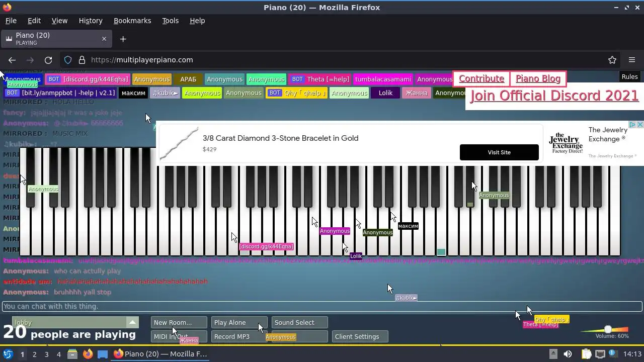Open the Diamond 3-Stone Bracelet ad title
This screenshot has height=362, width=644.
[x=280, y=138]
